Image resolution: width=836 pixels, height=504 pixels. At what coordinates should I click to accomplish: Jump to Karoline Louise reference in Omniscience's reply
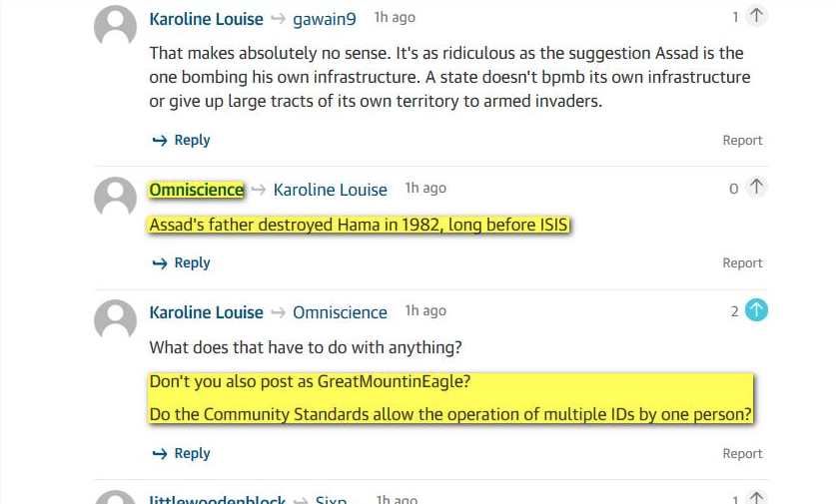[x=330, y=190]
